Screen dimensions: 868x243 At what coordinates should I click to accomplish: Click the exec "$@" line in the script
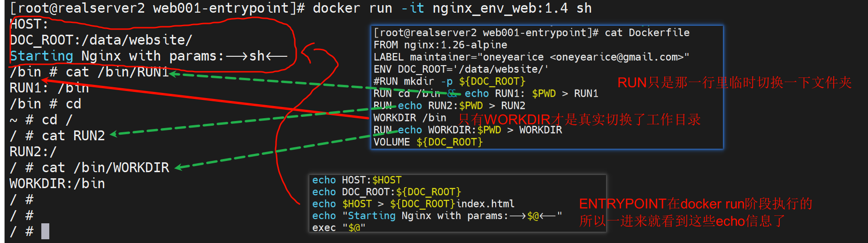pos(338,228)
